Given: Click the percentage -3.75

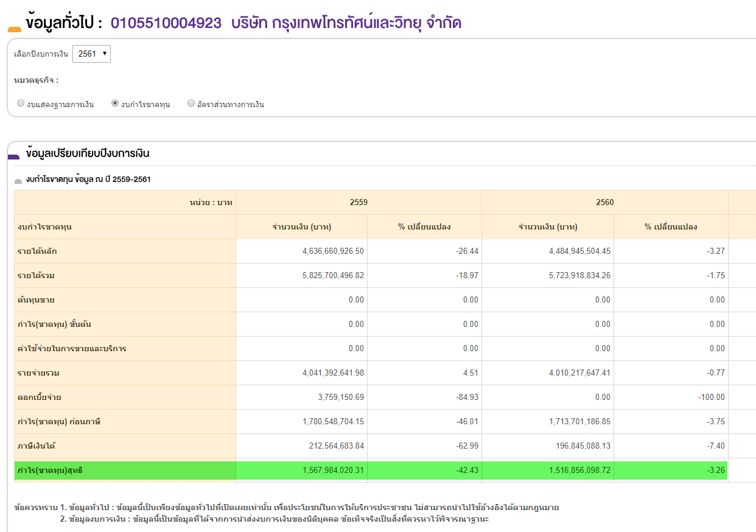Looking at the screenshot, I should 715,422.
